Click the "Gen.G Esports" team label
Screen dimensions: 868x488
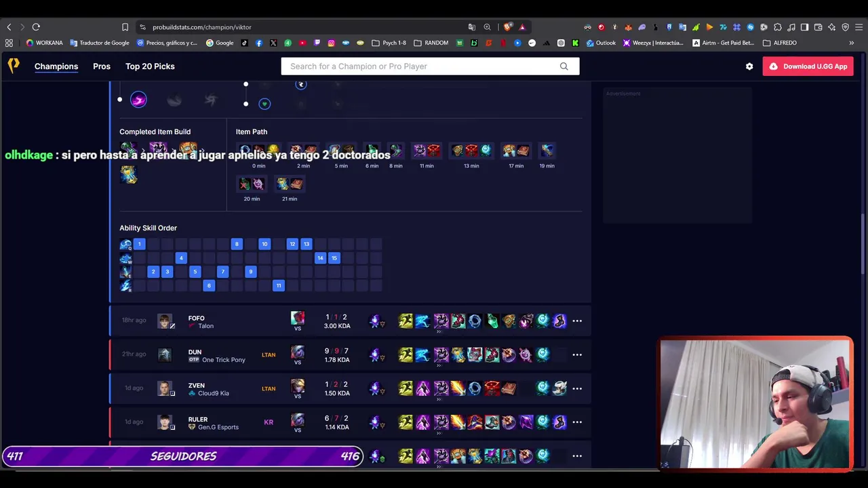[218, 428]
